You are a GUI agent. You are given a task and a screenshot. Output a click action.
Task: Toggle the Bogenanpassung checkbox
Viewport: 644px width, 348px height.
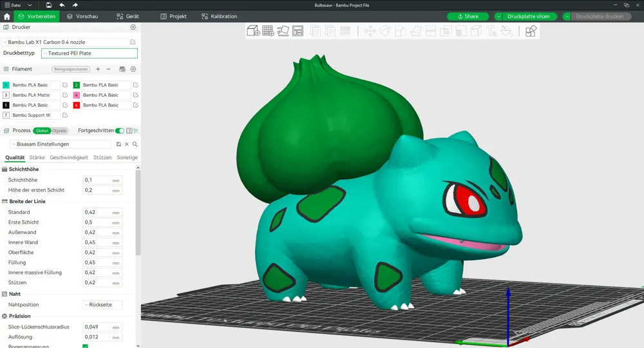coord(85,346)
